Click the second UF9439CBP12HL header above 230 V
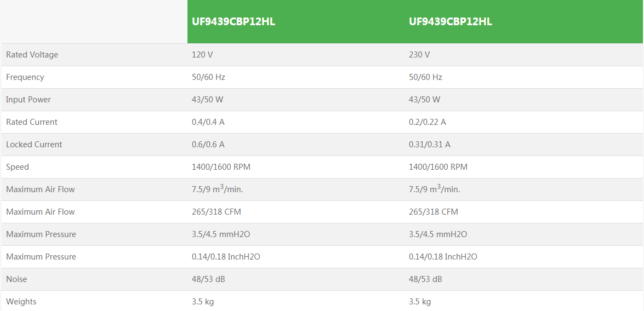The height and width of the screenshot is (311, 644). [451, 22]
